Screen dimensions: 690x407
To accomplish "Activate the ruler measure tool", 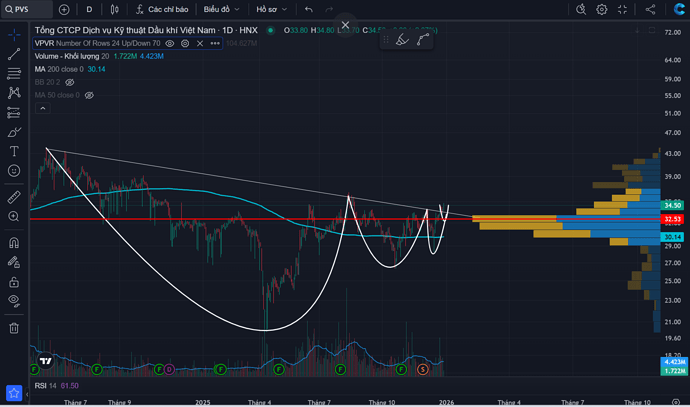I will click(14, 196).
